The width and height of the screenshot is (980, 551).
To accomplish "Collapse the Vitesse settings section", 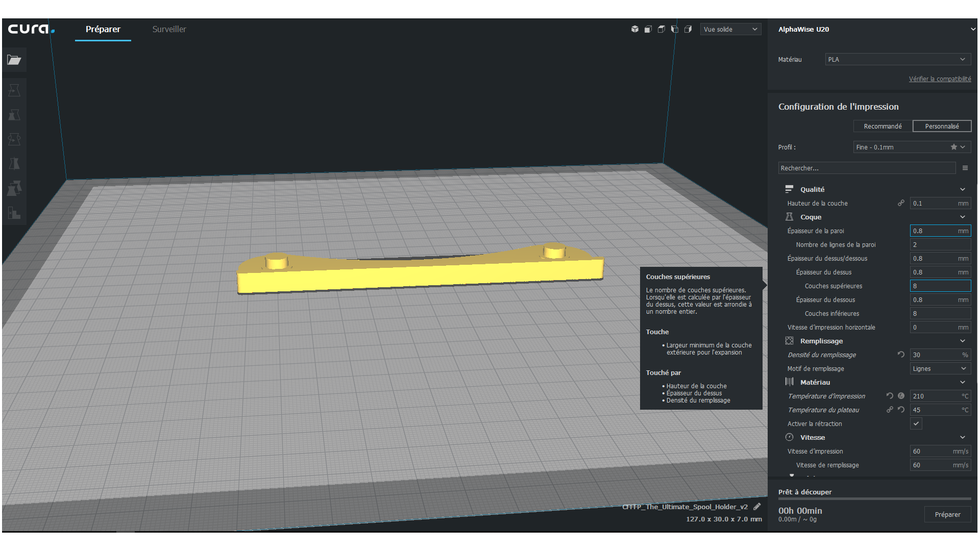I will click(x=962, y=437).
